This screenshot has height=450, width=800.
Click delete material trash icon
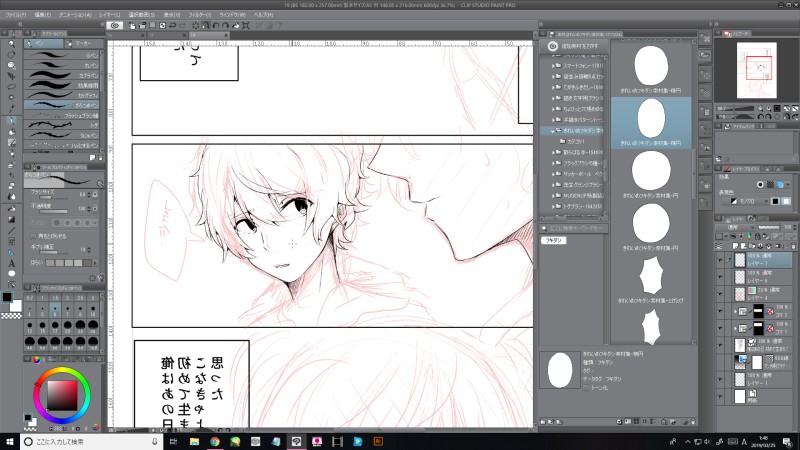click(x=692, y=422)
